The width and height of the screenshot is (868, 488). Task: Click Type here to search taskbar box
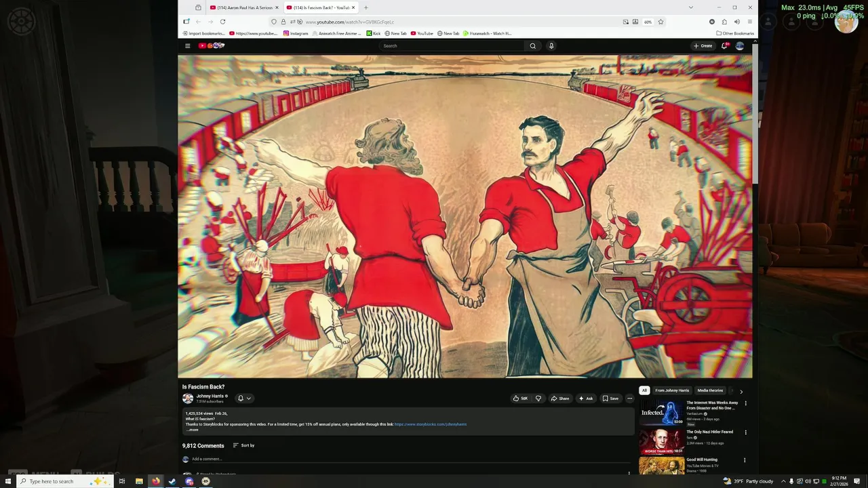pyautogui.click(x=64, y=481)
